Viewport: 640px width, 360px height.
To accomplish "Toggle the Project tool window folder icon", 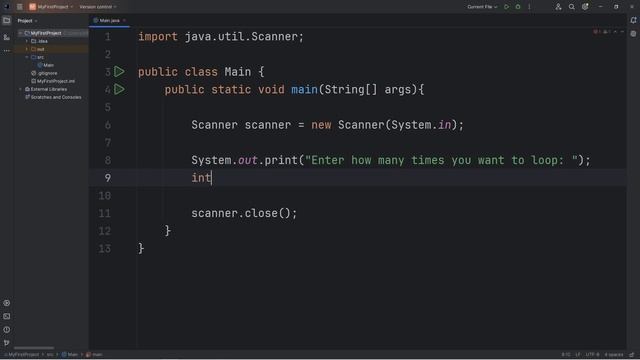I will (7, 20).
